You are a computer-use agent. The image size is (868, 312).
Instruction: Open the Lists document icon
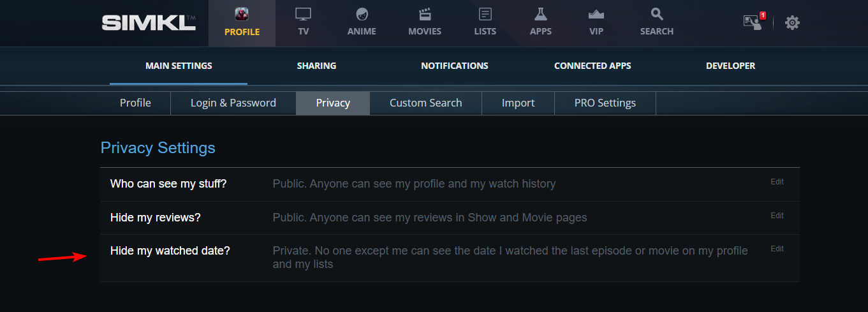pyautogui.click(x=485, y=14)
